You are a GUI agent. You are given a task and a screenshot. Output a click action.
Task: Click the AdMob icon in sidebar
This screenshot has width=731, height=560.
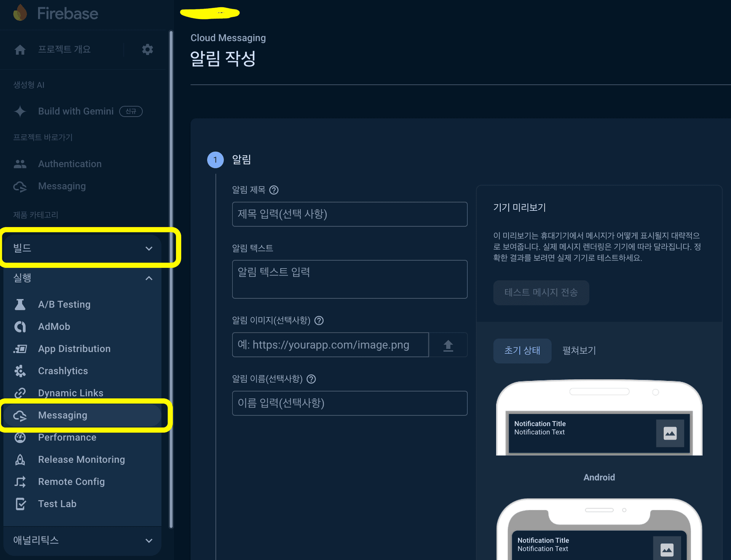(21, 326)
